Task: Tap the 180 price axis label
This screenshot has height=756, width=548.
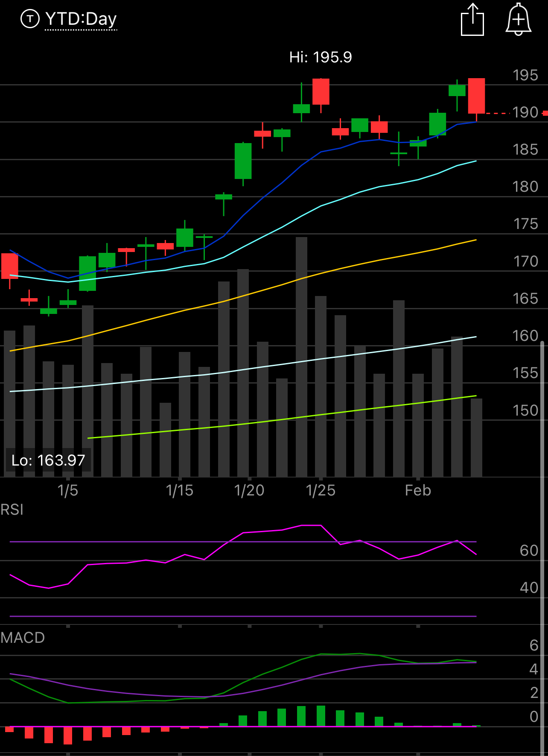Action: (x=525, y=187)
